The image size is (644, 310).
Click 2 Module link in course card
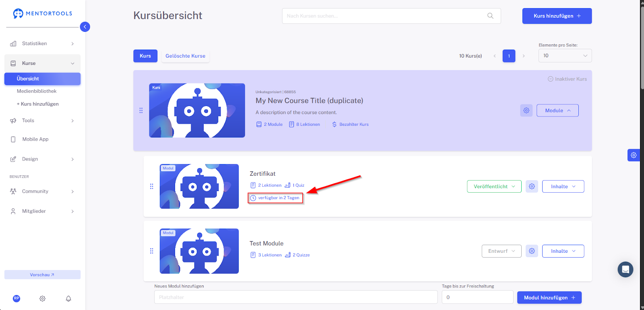270,125
